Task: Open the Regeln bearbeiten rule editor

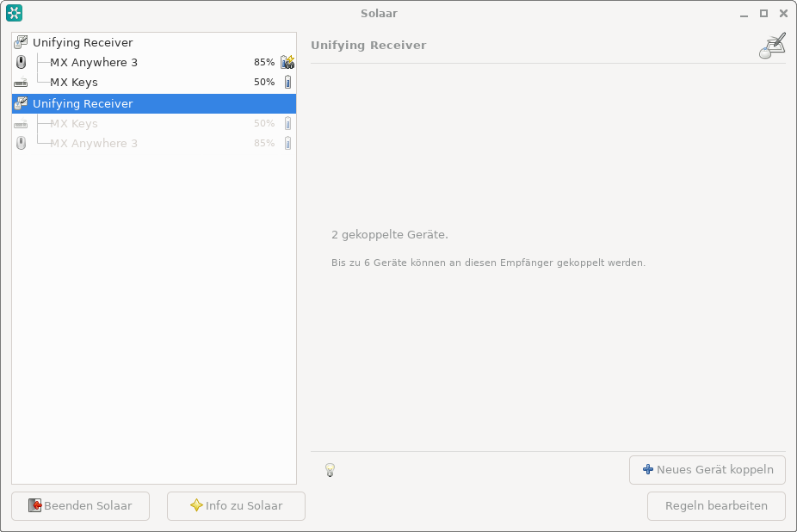Action: coord(715,506)
